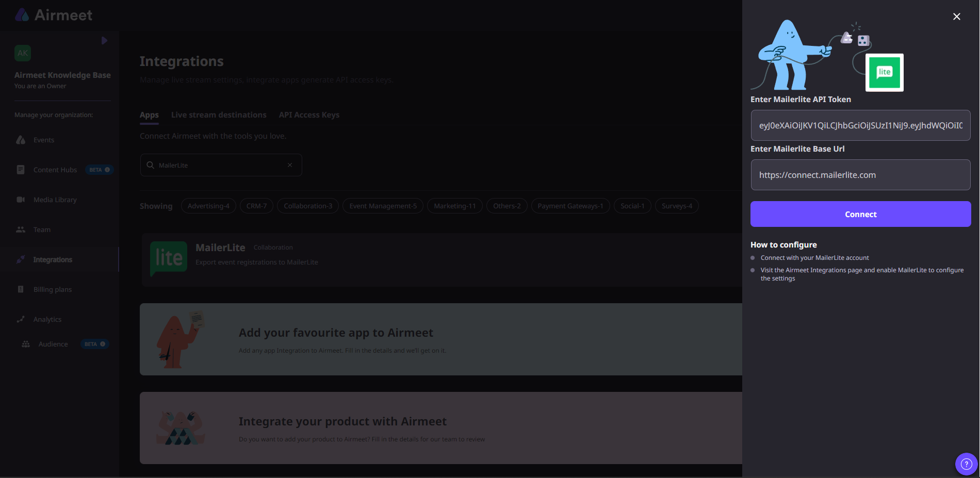
Task: Click the BETA badge next to Audience
Action: [95, 344]
